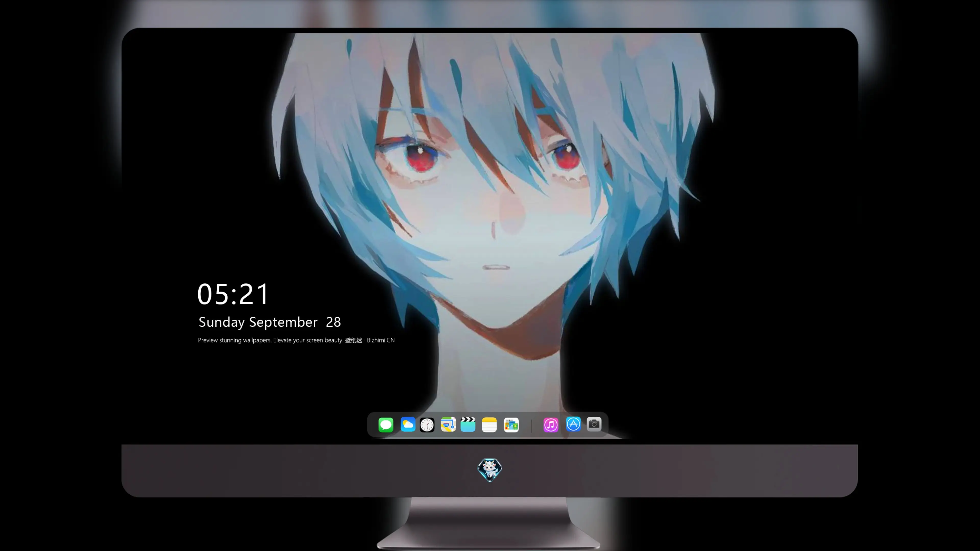This screenshot has width=980, height=551.
Task: Launch the Weather app from the dock
Action: [x=408, y=424]
